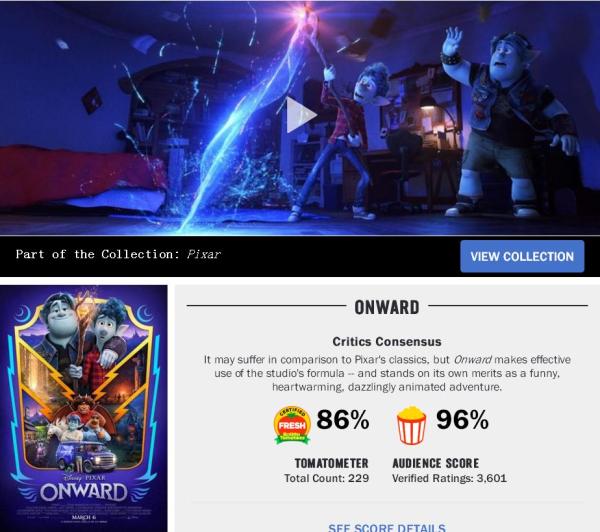Click the AUDIENCE SCORE label
Screen dimensions: 600x532
(435, 463)
